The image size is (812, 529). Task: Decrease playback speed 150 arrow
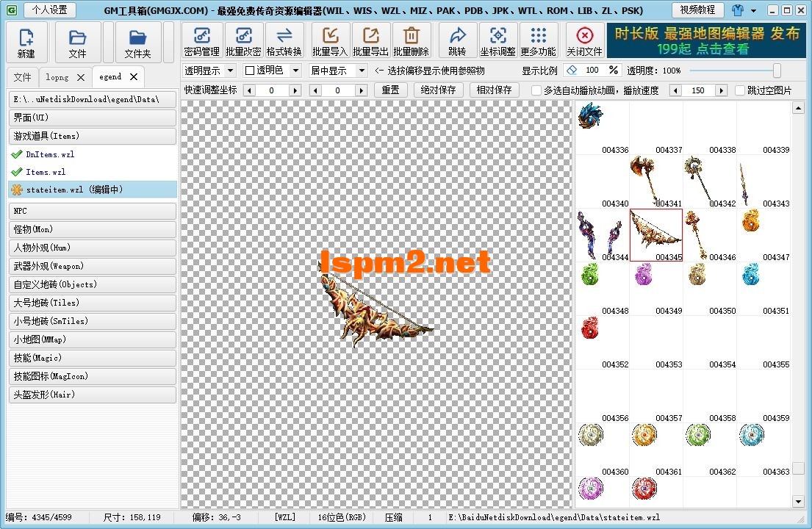click(675, 90)
